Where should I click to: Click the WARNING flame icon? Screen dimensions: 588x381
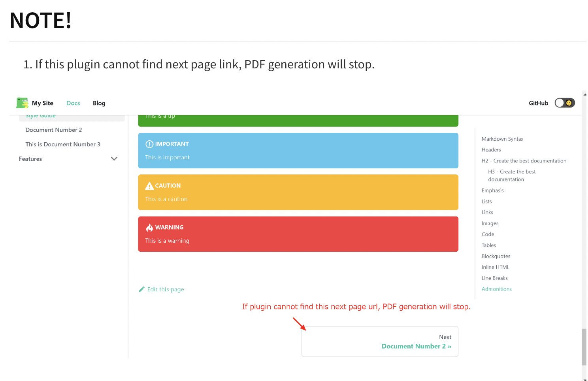[x=149, y=227]
